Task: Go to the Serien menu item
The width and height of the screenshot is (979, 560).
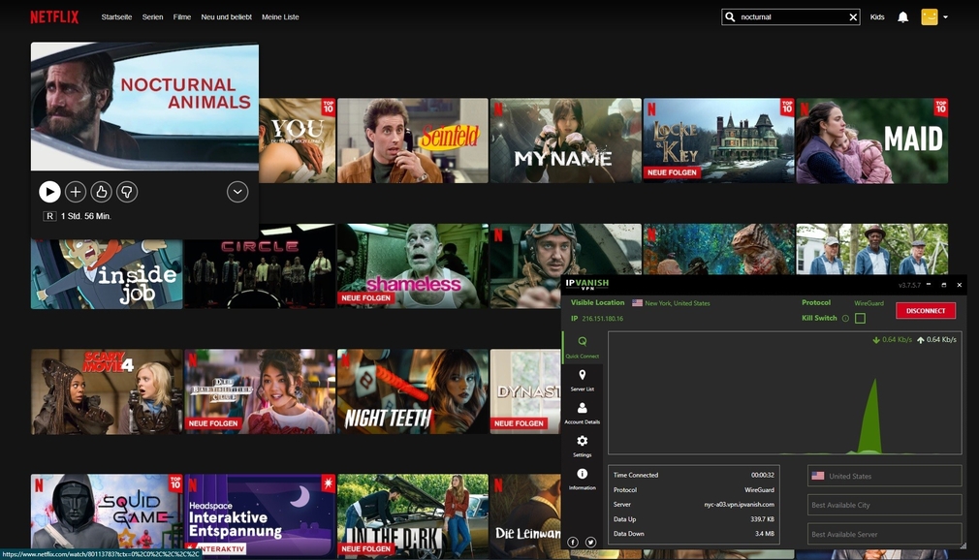Action: click(x=152, y=17)
